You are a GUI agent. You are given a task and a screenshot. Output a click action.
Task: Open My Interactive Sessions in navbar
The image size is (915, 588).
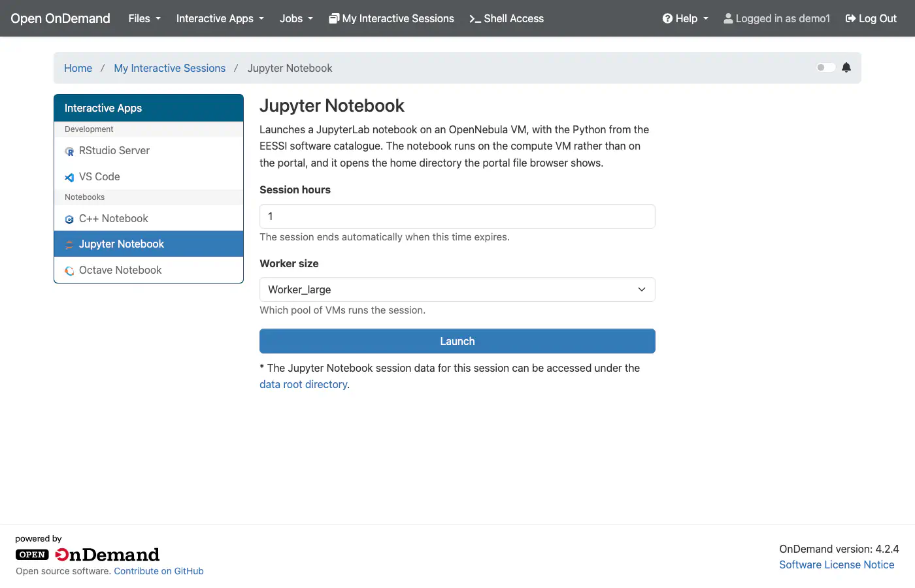(x=391, y=18)
